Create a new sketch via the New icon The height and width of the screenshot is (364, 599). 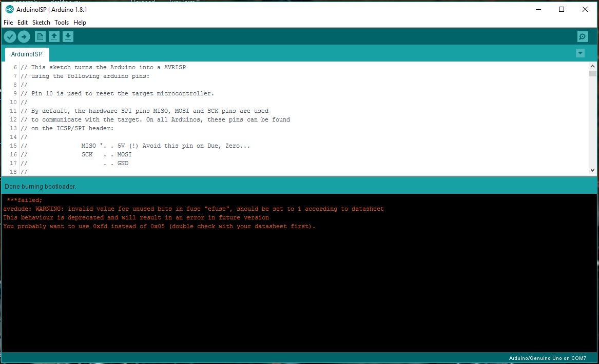[40, 36]
